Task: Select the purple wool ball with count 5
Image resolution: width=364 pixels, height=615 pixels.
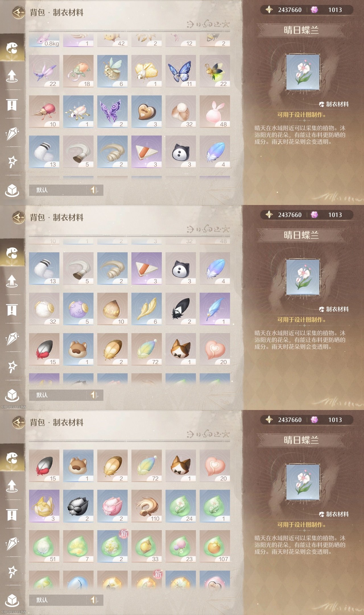Action: coord(78,309)
